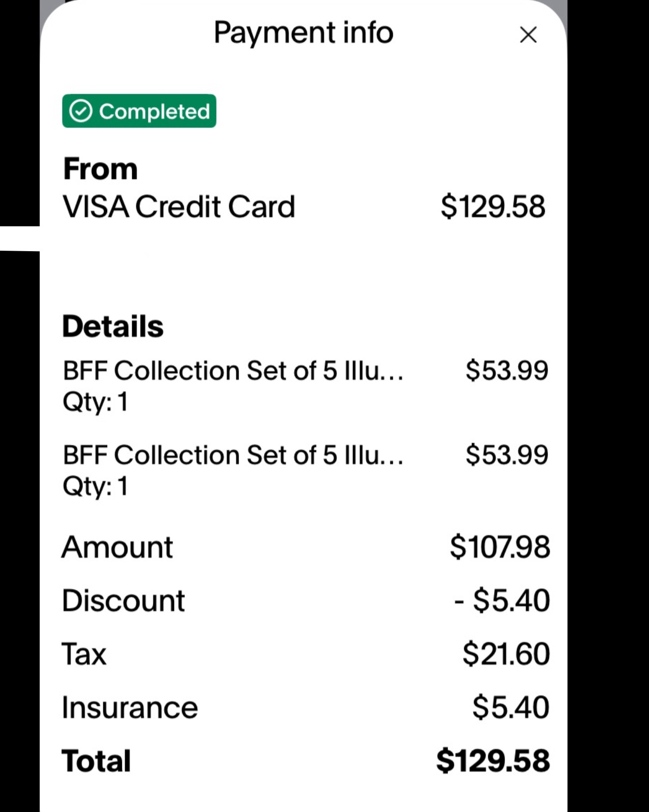Tap the bold Total label

click(x=96, y=761)
